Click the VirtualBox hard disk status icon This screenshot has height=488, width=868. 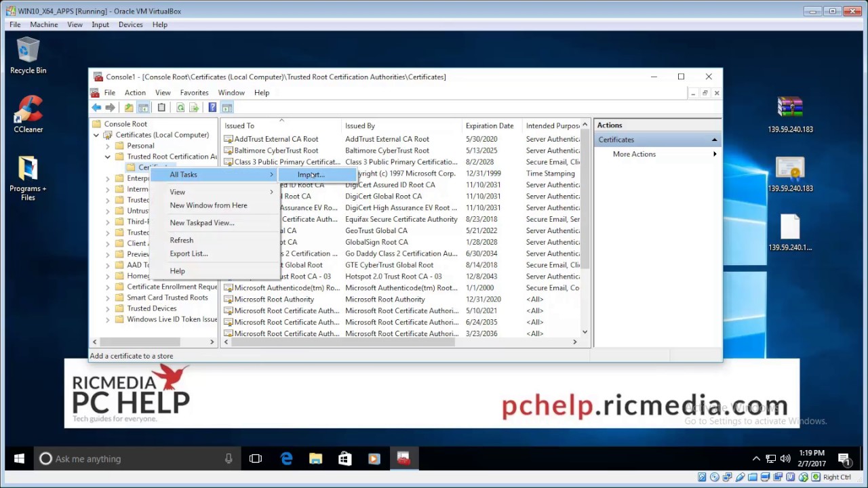coord(703,477)
